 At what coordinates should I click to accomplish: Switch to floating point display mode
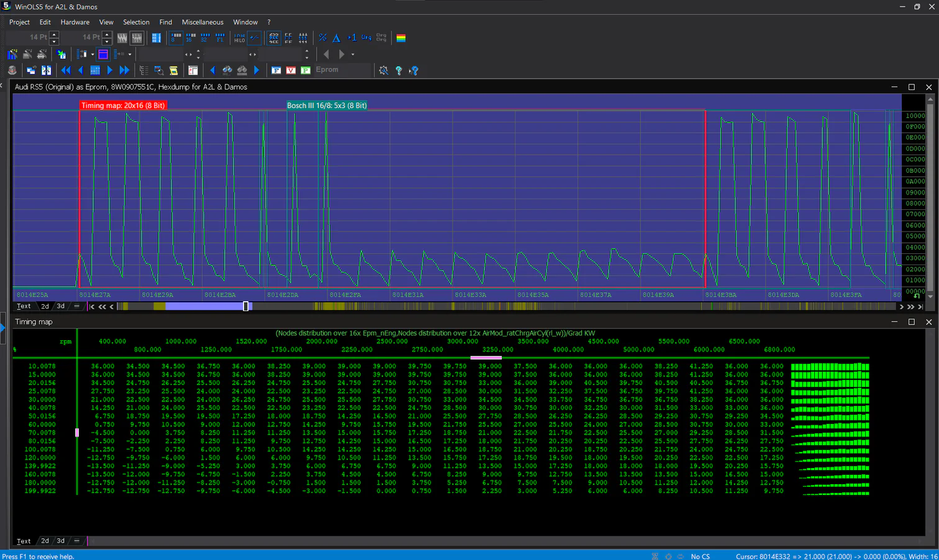220,38
